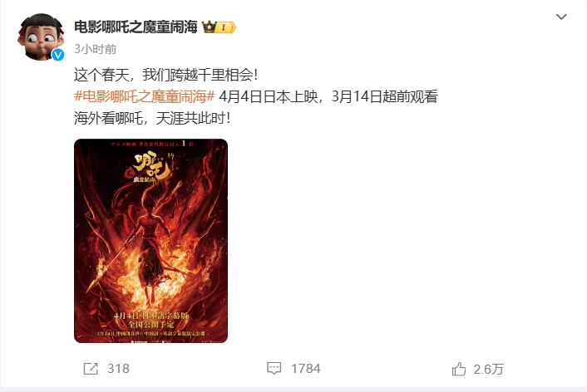This screenshot has width=587, height=392.
Task: Click the text line 这个春天，我们跨越千里相会
Action: point(165,75)
